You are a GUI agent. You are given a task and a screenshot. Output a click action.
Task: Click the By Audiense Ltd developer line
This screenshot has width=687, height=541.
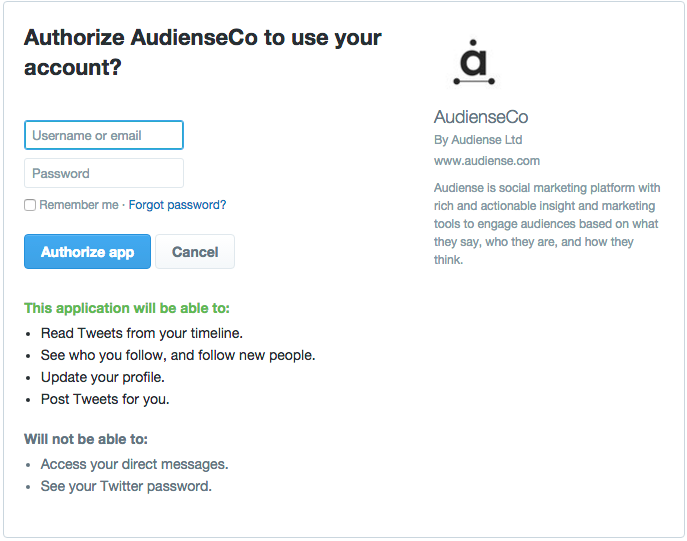point(478,140)
